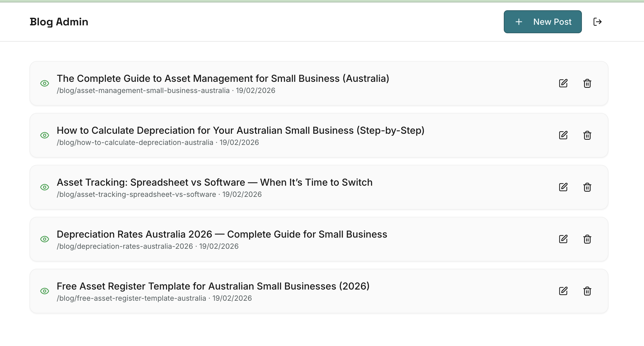Create a New Post
This screenshot has width=644, height=346.
[542, 22]
